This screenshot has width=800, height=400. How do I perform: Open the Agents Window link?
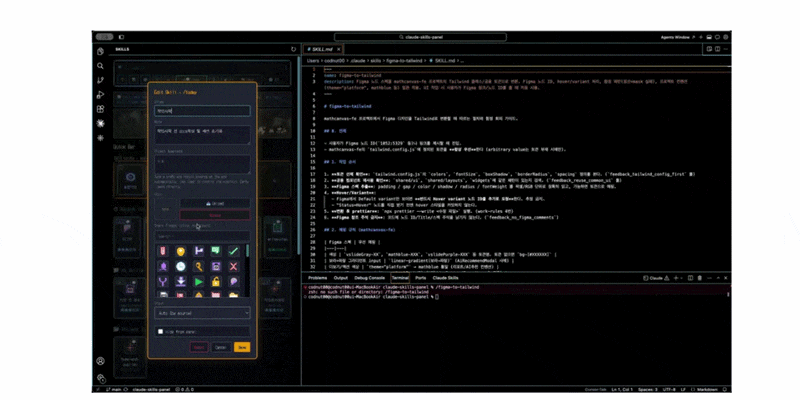tap(676, 37)
